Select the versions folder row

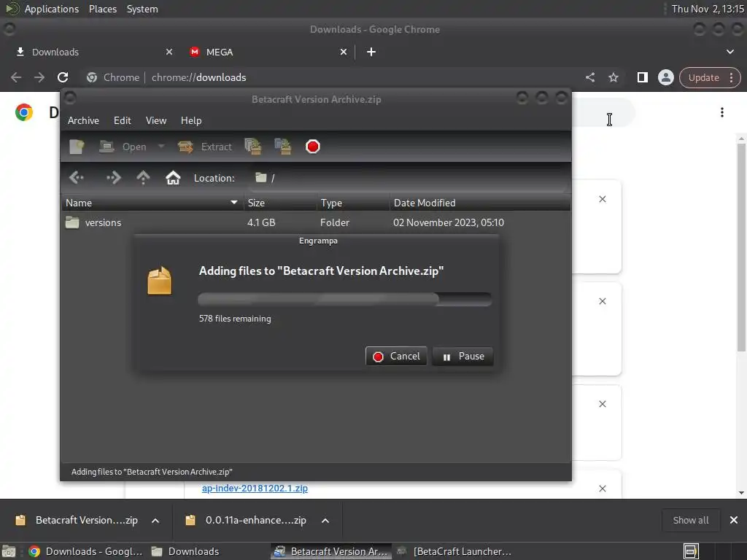(316, 222)
